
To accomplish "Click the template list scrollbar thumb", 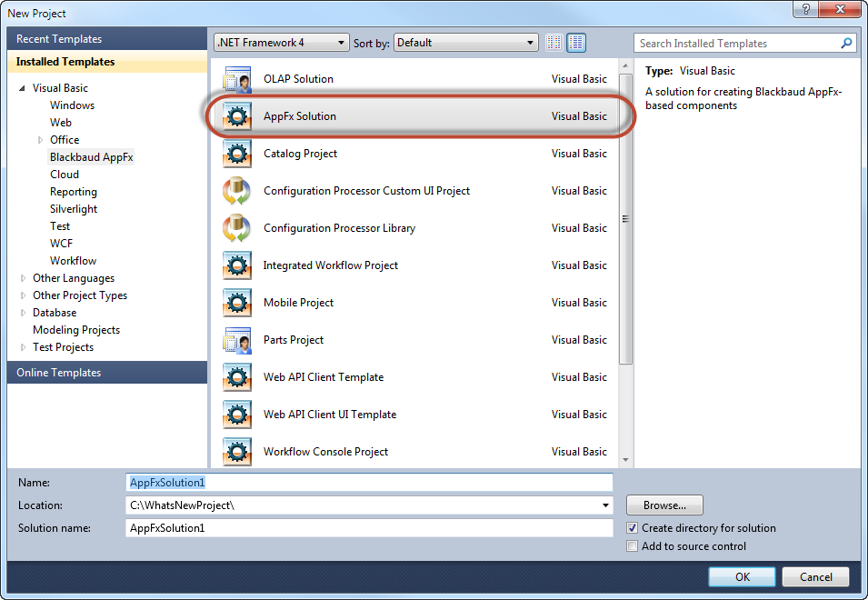I will (x=625, y=218).
